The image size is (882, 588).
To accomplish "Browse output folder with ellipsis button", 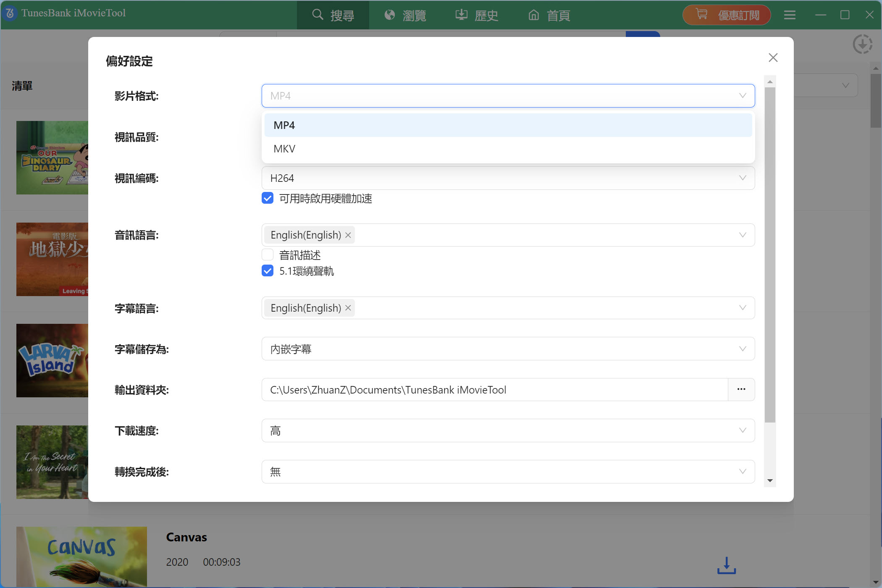I will [741, 390].
